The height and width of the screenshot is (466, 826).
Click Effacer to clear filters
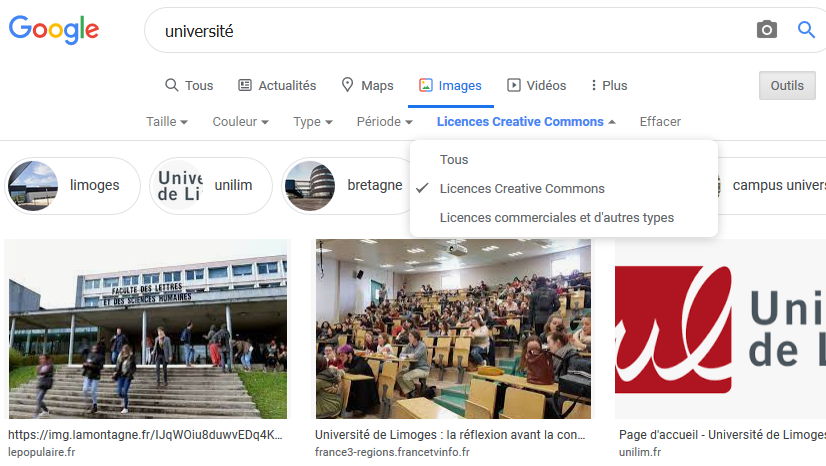coord(660,122)
